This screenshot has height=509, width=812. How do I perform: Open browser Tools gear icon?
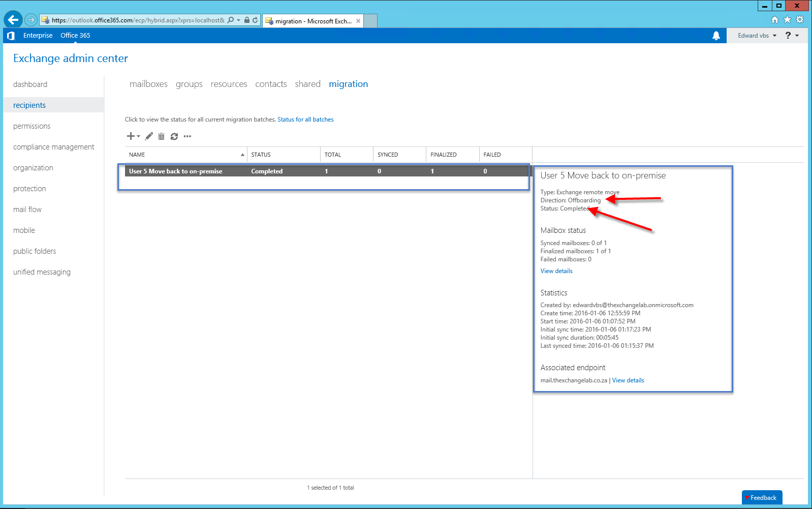(x=800, y=20)
